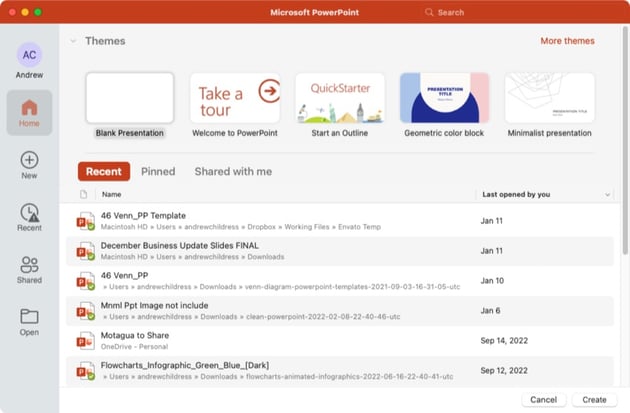Click the search magnifier icon in title bar
Image resolution: width=630 pixels, height=413 pixels.
click(x=429, y=12)
